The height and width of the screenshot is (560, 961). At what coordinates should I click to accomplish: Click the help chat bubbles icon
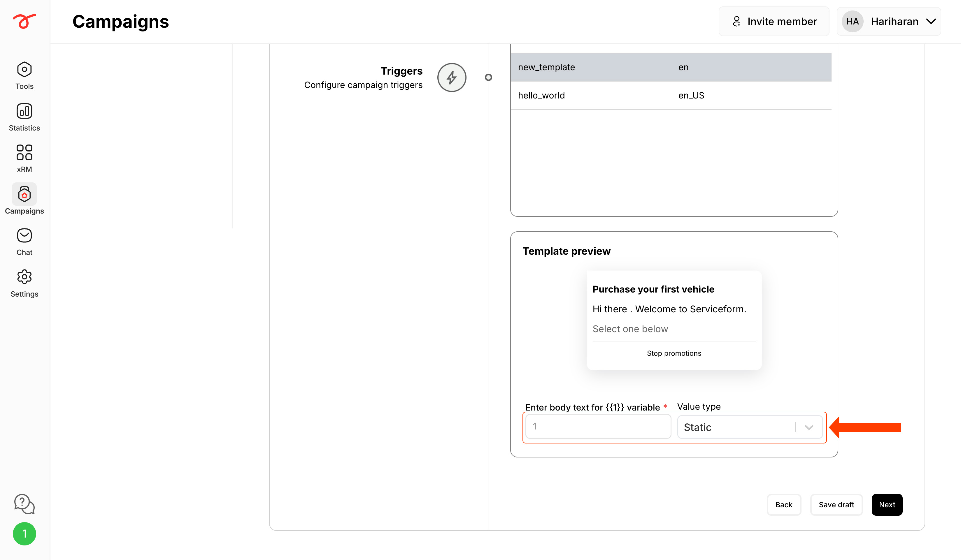tap(24, 504)
